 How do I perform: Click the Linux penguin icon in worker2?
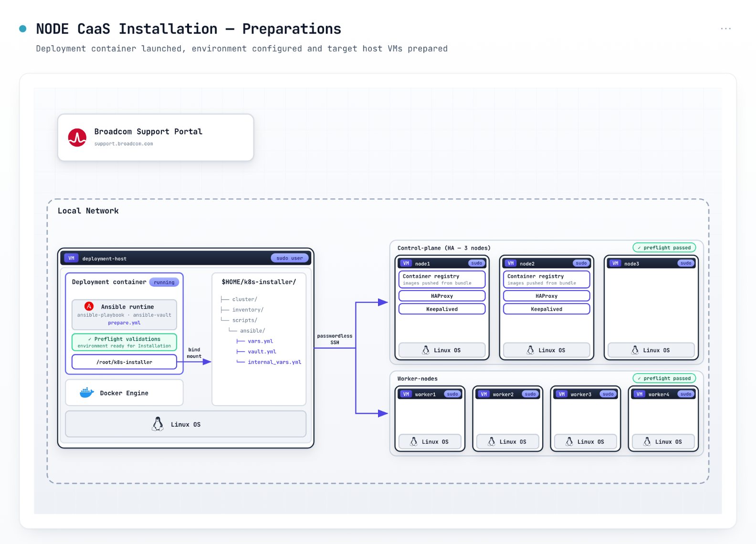(492, 442)
